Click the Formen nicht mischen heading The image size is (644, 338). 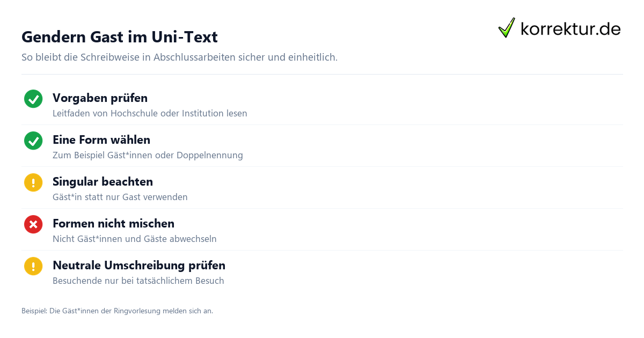(x=113, y=224)
